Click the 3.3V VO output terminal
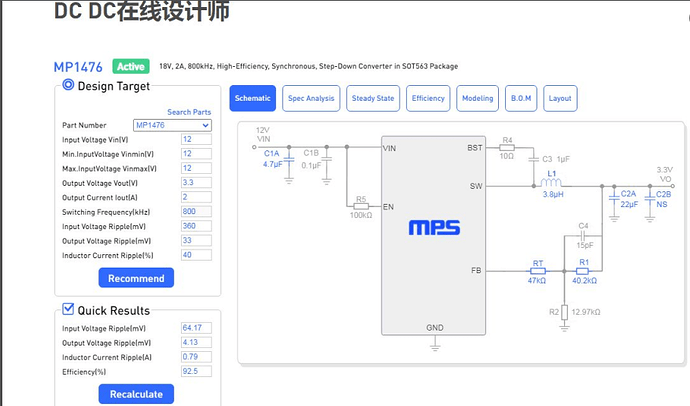This screenshot has width=690, height=406. click(673, 186)
